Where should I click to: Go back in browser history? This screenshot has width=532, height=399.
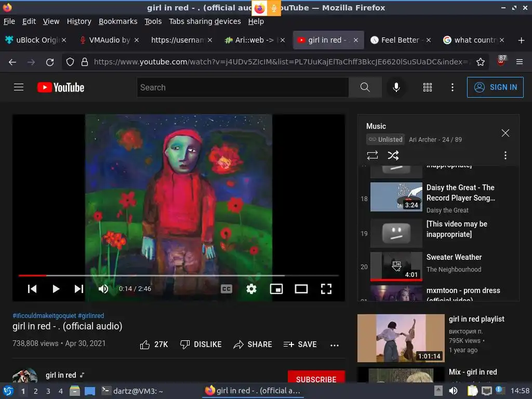pos(12,62)
